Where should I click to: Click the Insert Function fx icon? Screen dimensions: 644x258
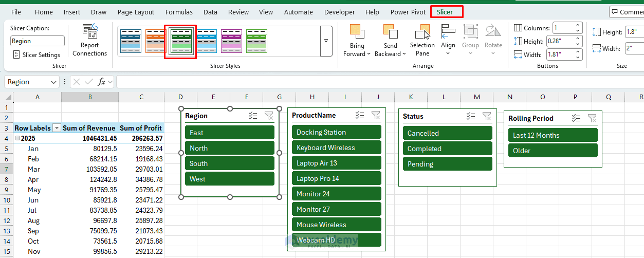coord(102,82)
